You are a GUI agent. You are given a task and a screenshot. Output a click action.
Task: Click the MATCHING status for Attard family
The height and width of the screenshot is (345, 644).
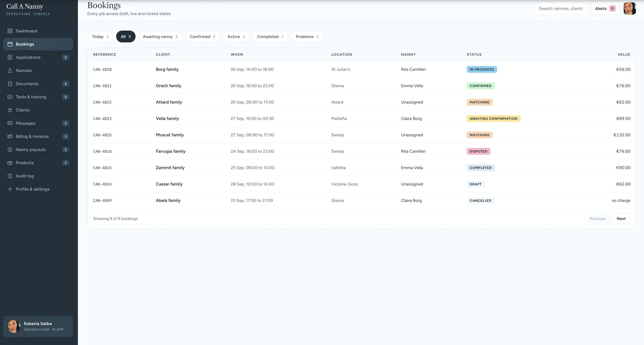pos(479,102)
